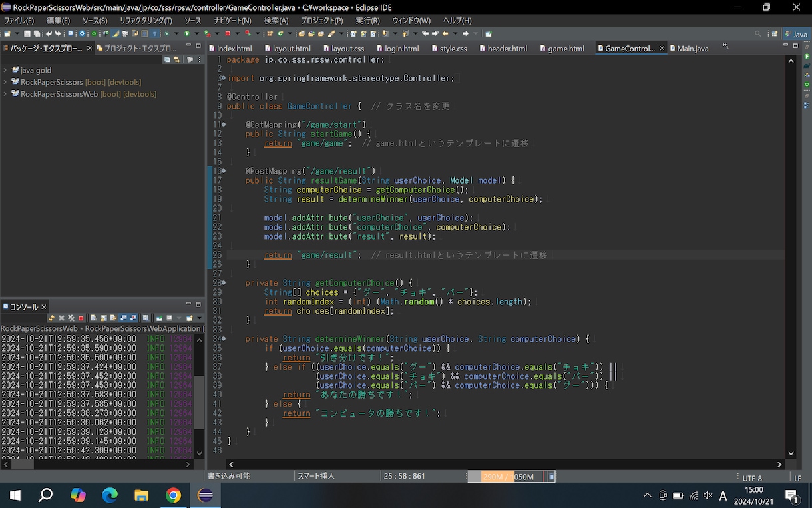Image resolution: width=812 pixels, height=508 pixels.
Task: Open the console view menu dropdown
Action: tap(199, 318)
